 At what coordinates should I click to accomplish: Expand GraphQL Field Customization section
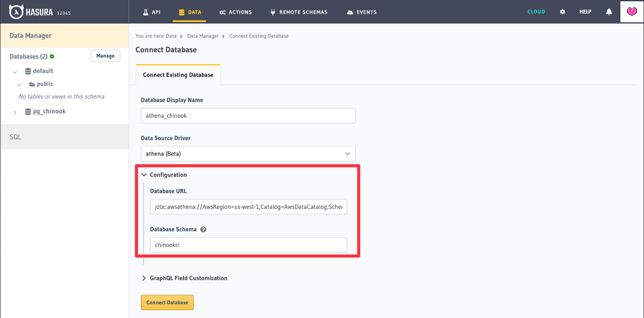(x=144, y=278)
